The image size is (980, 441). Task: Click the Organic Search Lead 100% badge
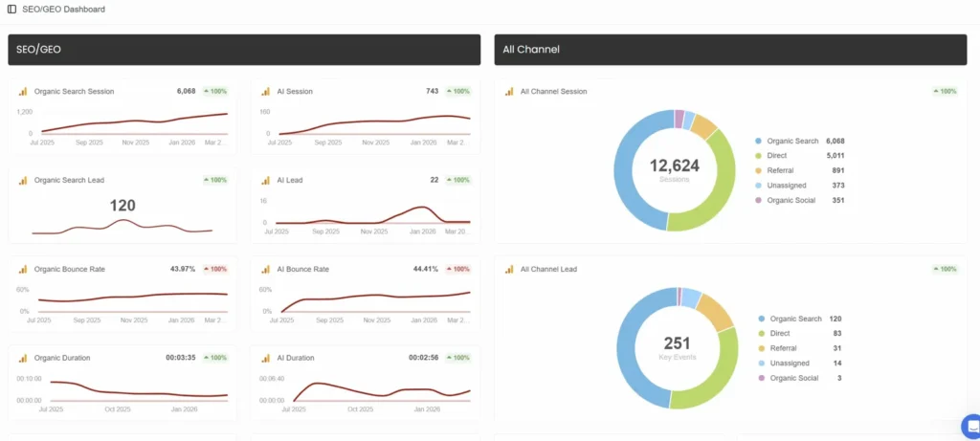(215, 180)
